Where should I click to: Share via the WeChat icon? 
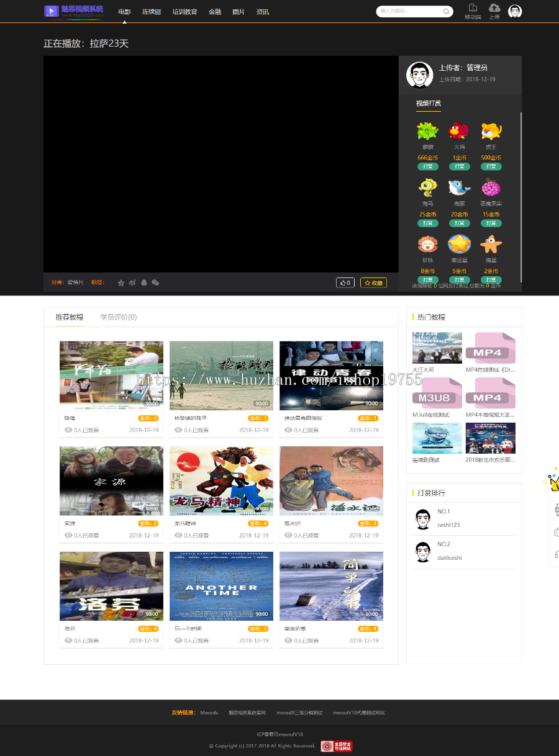(155, 282)
